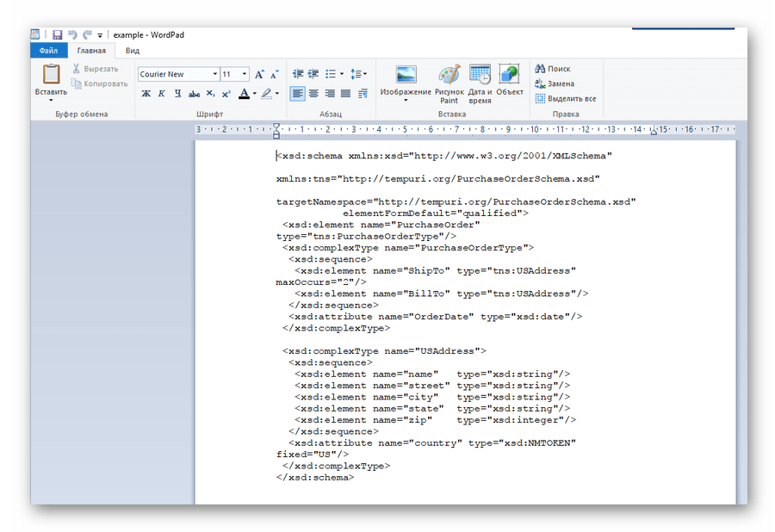
Task: Decrease the paragraph indent
Action: click(298, 75)
